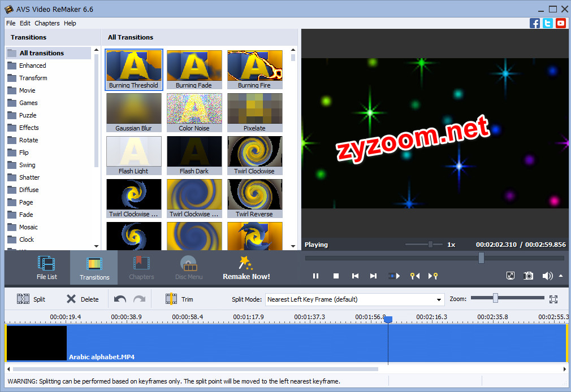Go to next keyframe
This screenshot has width=571, height=392.
[433, 276]
